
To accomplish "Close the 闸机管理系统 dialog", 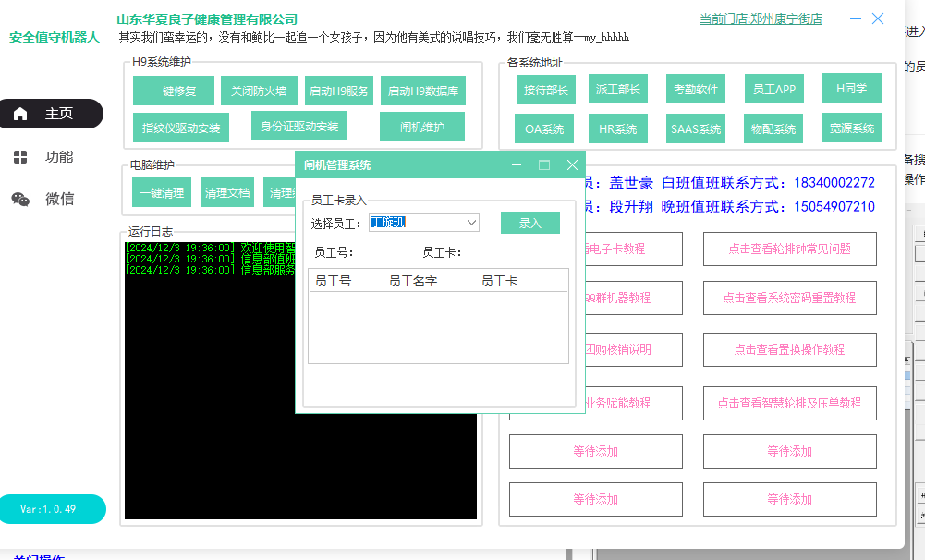I will click(x=572, y=165).
